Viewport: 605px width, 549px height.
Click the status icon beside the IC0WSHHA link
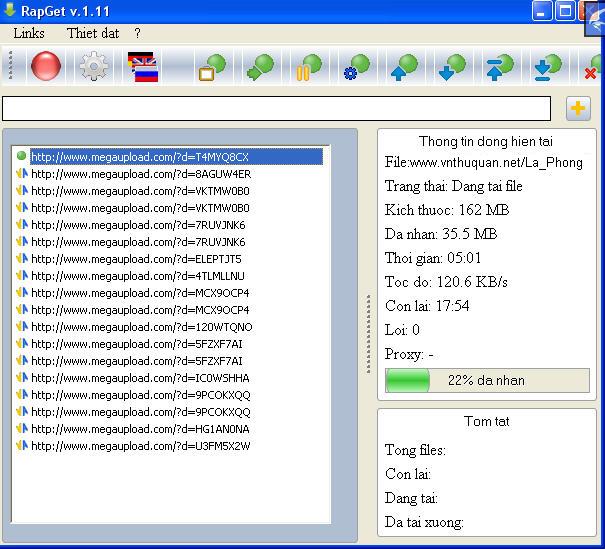pyautogui.click(x=22, y=377)
